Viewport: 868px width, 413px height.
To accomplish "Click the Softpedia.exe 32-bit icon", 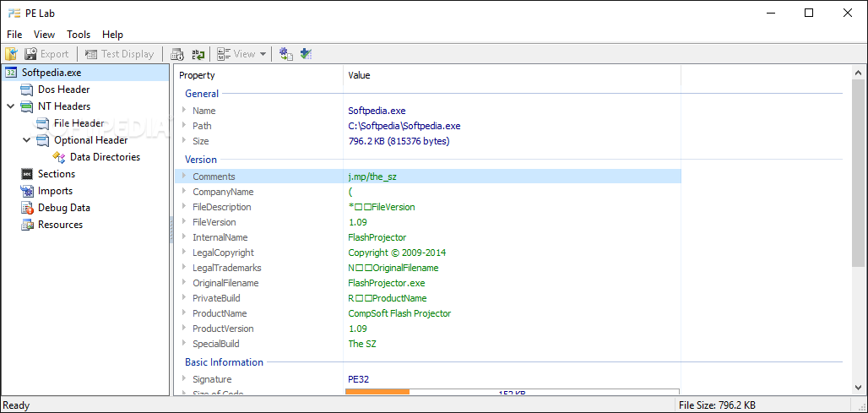I will click(x=11, y=73).
